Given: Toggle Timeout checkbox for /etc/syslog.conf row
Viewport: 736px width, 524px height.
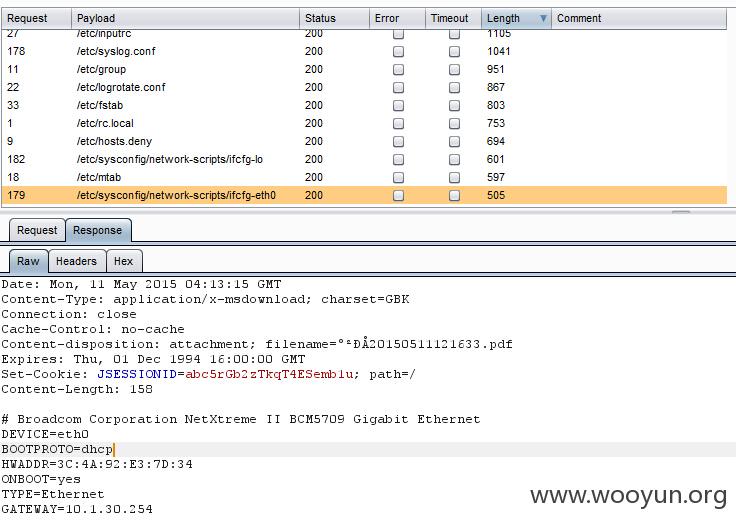Looking at the screenshot, I should tap(454, 52).
